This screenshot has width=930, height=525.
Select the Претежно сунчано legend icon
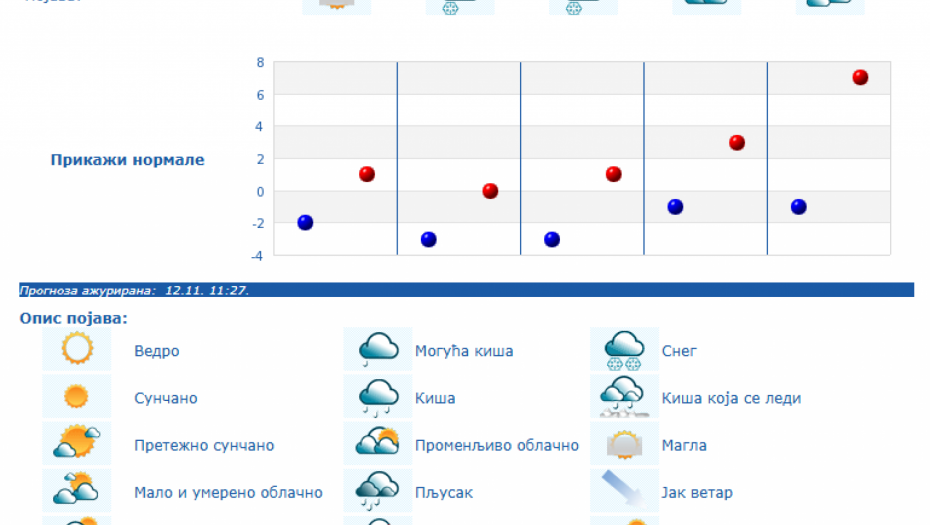pyautogui.click(x=77, y=443)
